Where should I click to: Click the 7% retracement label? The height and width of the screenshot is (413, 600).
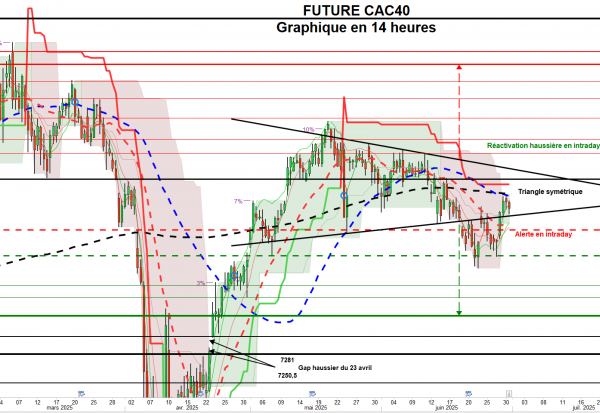coord(238,201)
